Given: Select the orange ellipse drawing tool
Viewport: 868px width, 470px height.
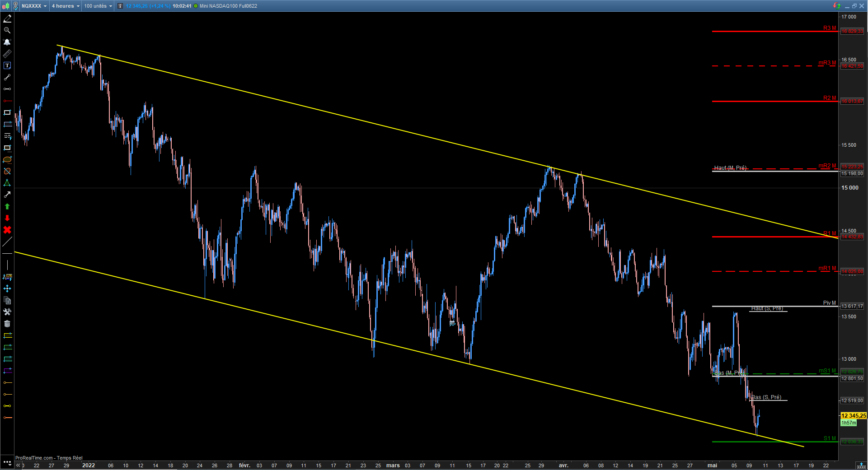Looking at the screenshot, I should (7, 159).
